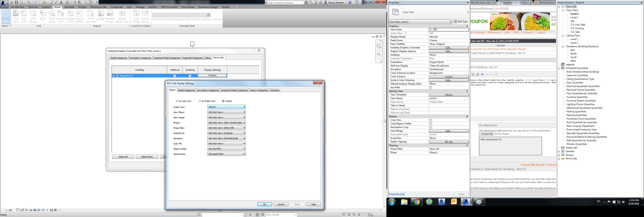This screenshot has height=217, width=644.
Task: Open the Detail level dropdown
Action: (x=226, y=133)
